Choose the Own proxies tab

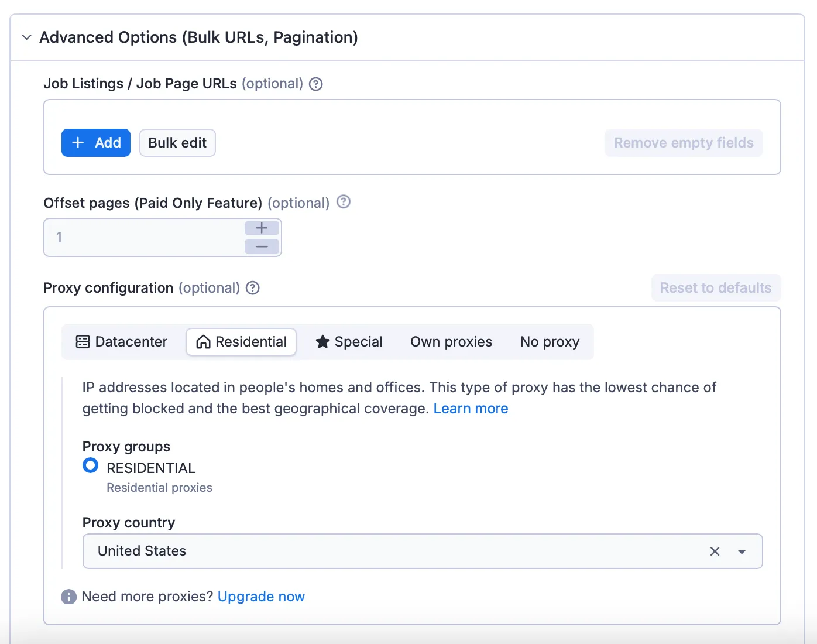(451, 342)
